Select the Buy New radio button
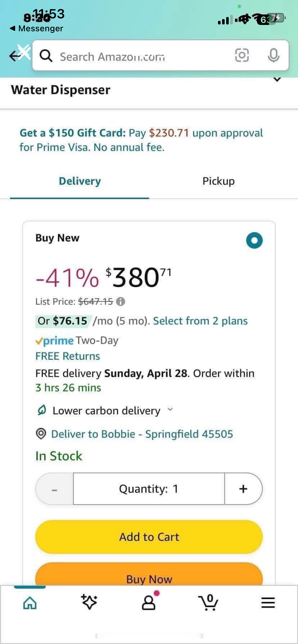This screenshot has height=644, width=298. click(254, 240)
